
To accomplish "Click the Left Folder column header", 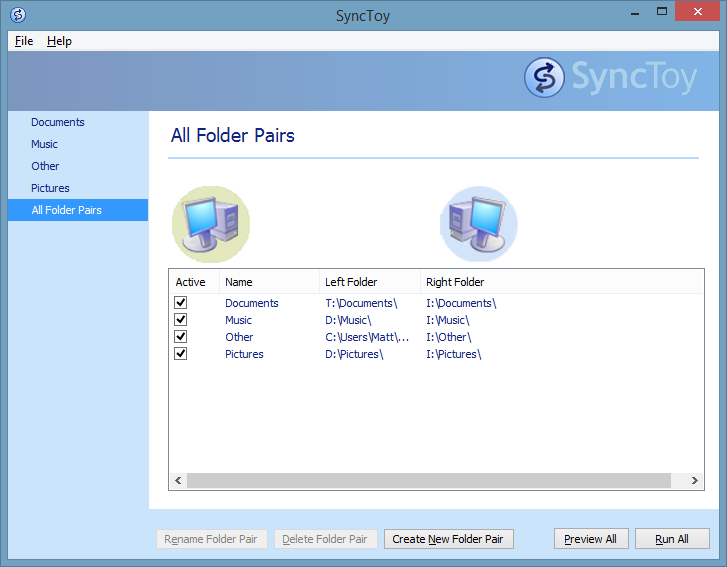I will 370,282.
